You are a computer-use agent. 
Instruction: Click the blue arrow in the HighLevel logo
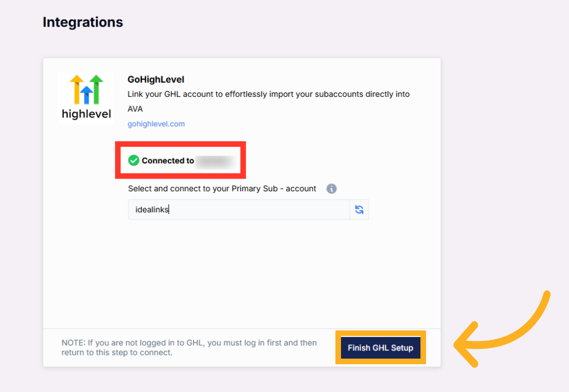pyautogui.click(x=86, y=95)
